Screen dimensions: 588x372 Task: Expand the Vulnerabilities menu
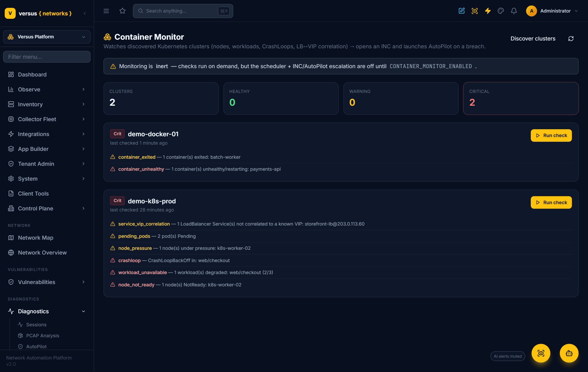[47, 282]
